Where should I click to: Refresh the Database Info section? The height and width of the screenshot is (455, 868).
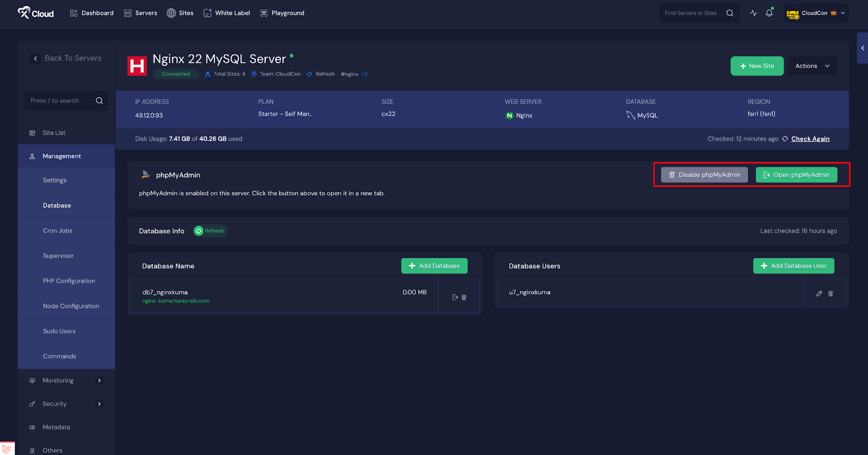click(x=210, y=231)
